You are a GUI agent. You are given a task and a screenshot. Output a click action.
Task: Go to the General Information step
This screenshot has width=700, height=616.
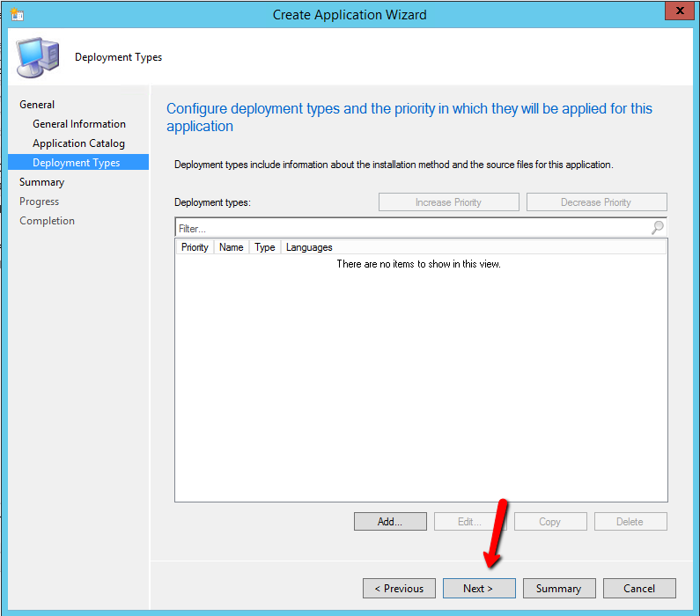(x=79, y=124)
